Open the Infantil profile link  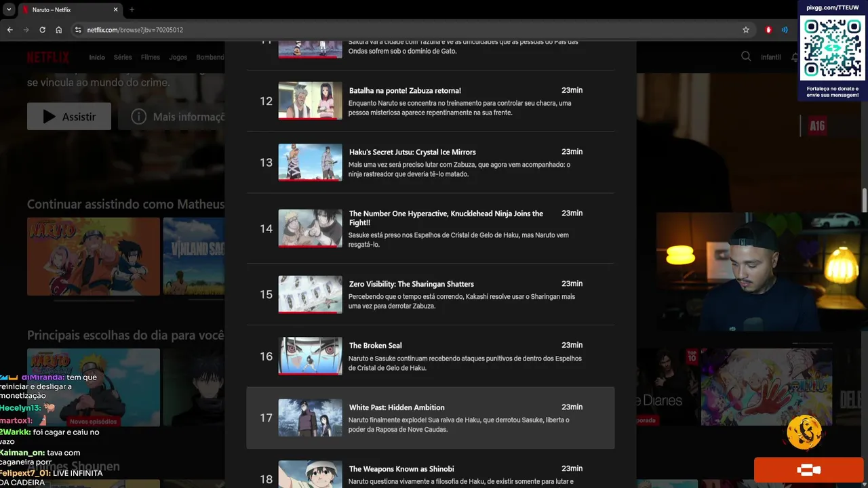point(771,57)
